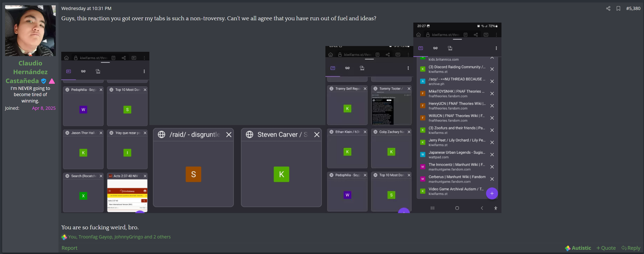Open the Tommy Tooter tab preview thumbnail
This screenshot has width=644, height=254.
click(391, 108)
